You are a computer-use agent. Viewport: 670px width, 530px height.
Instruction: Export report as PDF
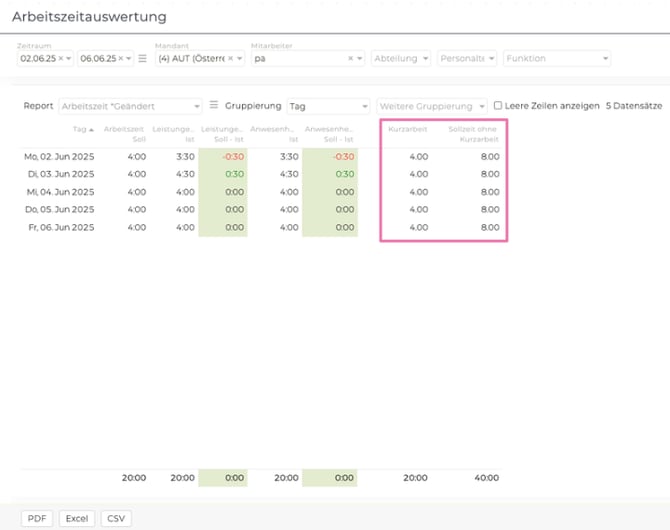[38, 518]
